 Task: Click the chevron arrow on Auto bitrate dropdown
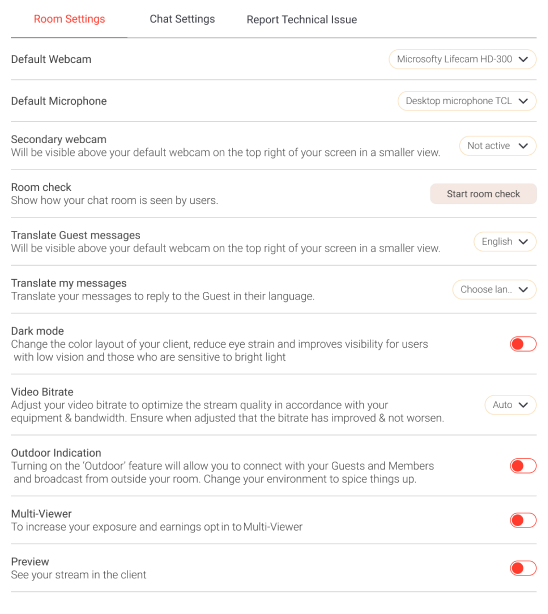[x=523, y=405]
